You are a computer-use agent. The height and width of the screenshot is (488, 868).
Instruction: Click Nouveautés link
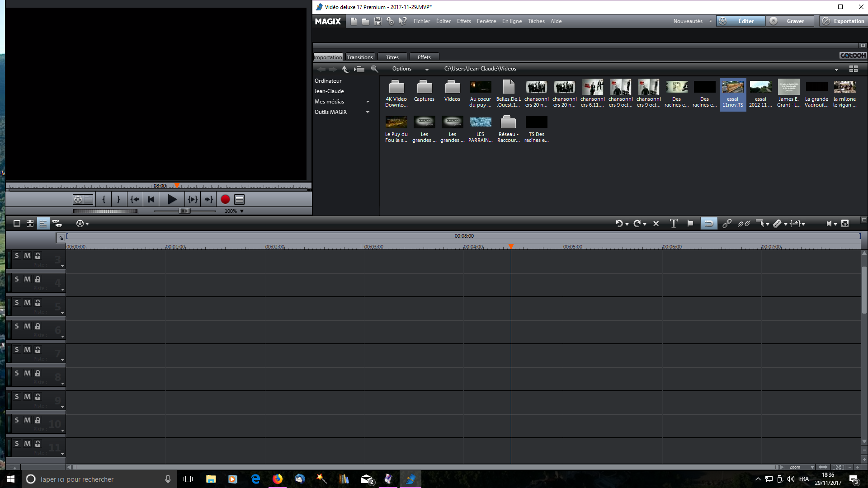point(688,21)
